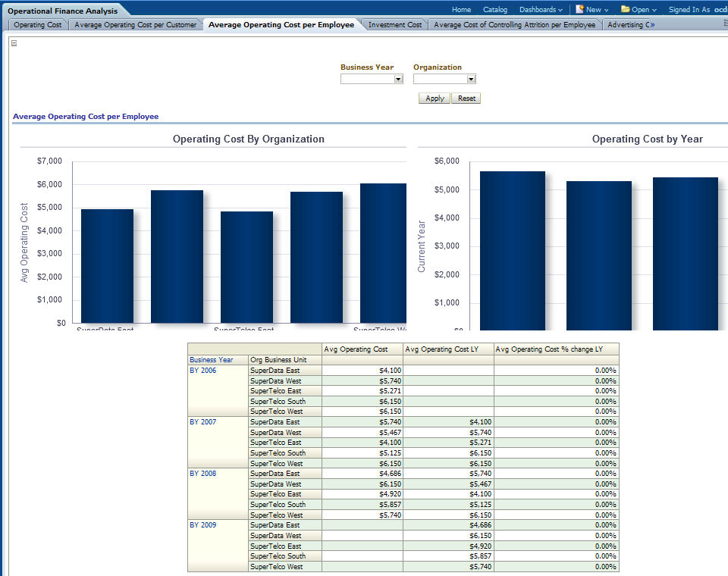The image size is (728, 576).
Task: Open the Business Year prompt dropdown
Action: tap(398, 79)
